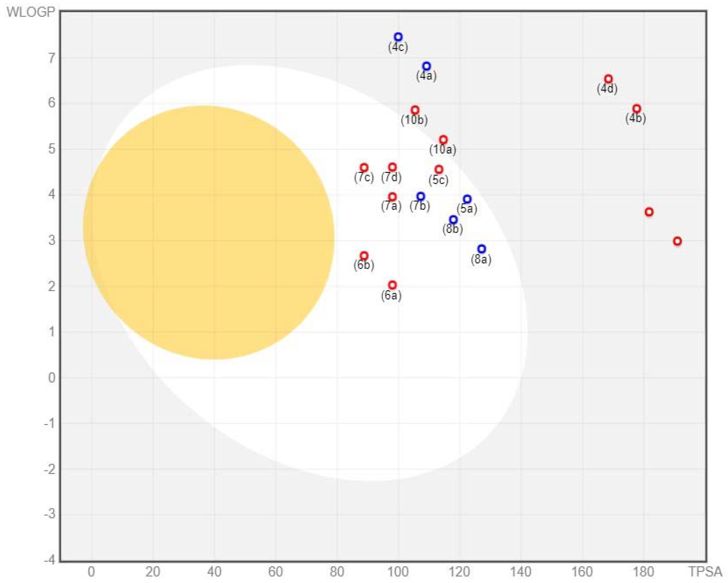Image resolution: width=728 pixels, height=583 pixels.
Task: Click the blue data point labeled 4c
Action: pyautogui.click(x=398, y=37)
